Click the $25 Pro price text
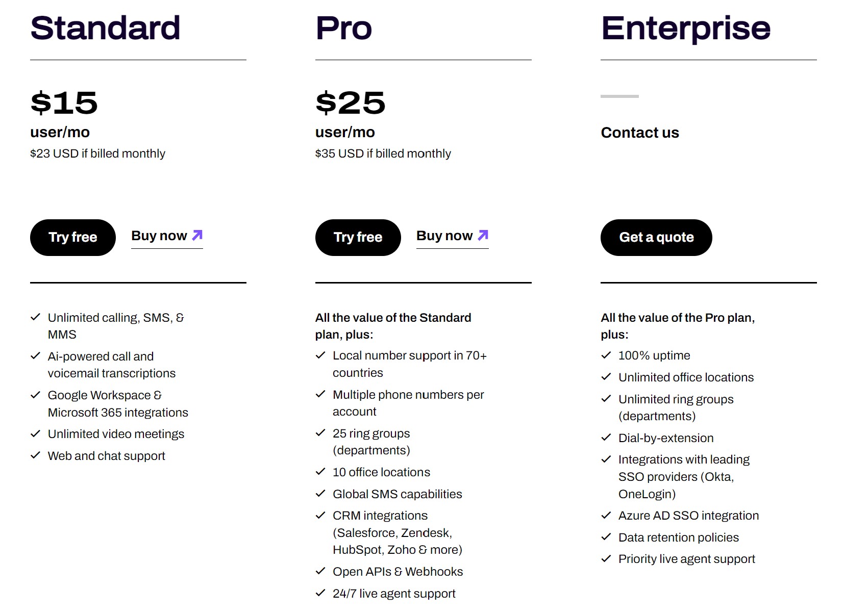The width and height of the screenshot is (844, 616). 350,102
